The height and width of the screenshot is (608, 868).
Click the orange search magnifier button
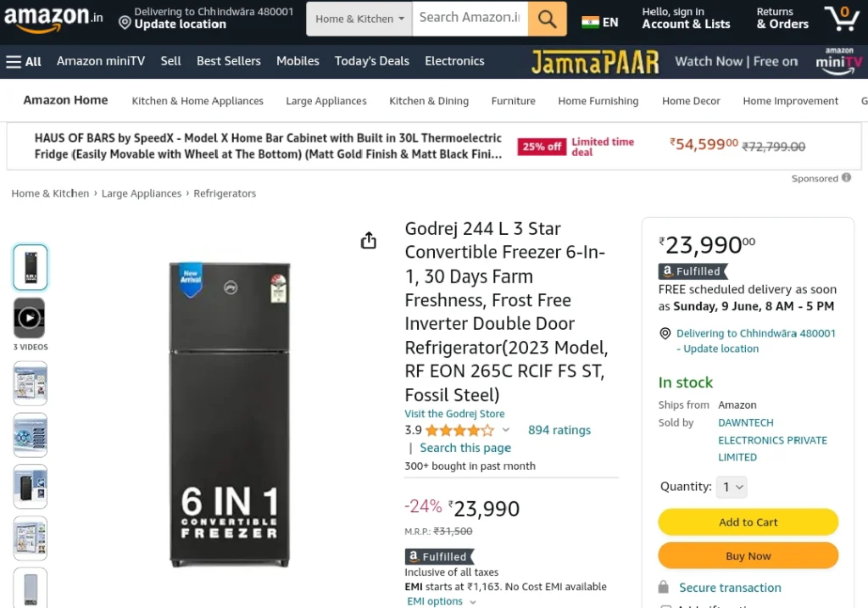(x=547, y=19)
